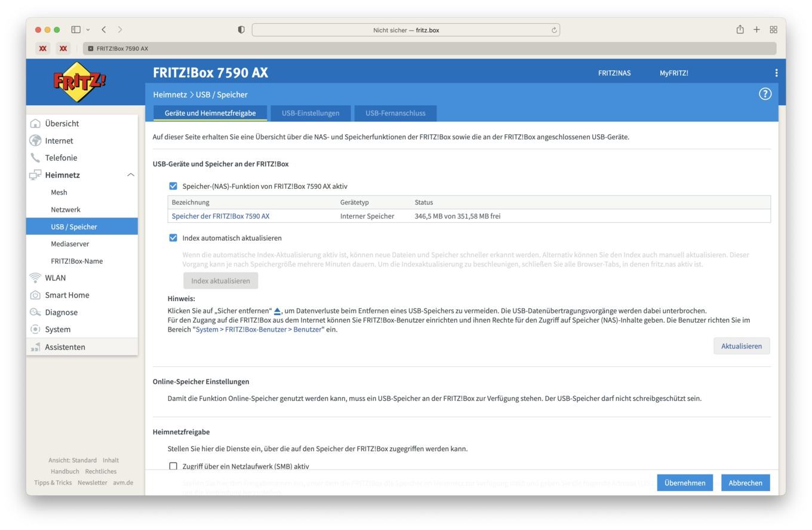Image resolution: width=812 pixels, height=530 pixels.
Task: Click the Abbrechen button
Action: click(x=745, y=483)
